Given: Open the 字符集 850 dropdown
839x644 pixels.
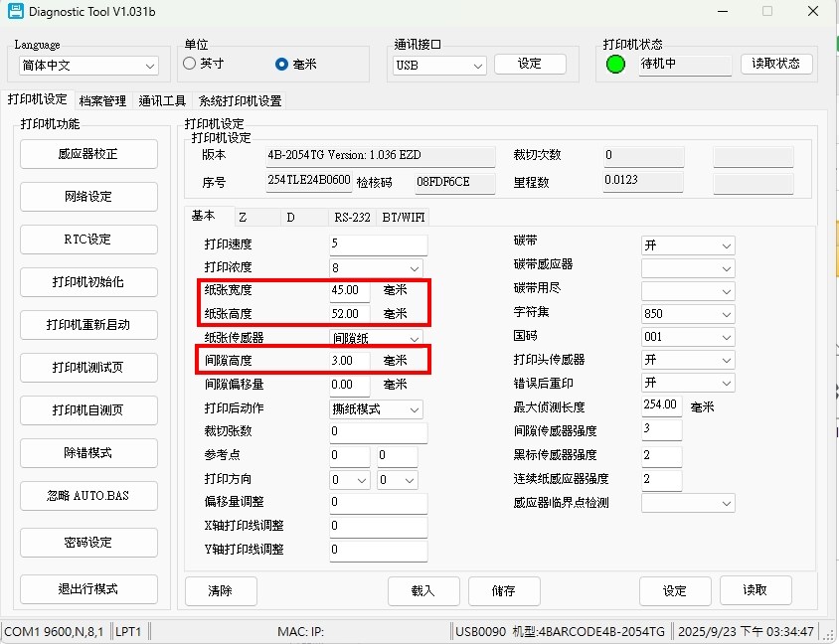Looking at the screenshot, I should 688,314.
